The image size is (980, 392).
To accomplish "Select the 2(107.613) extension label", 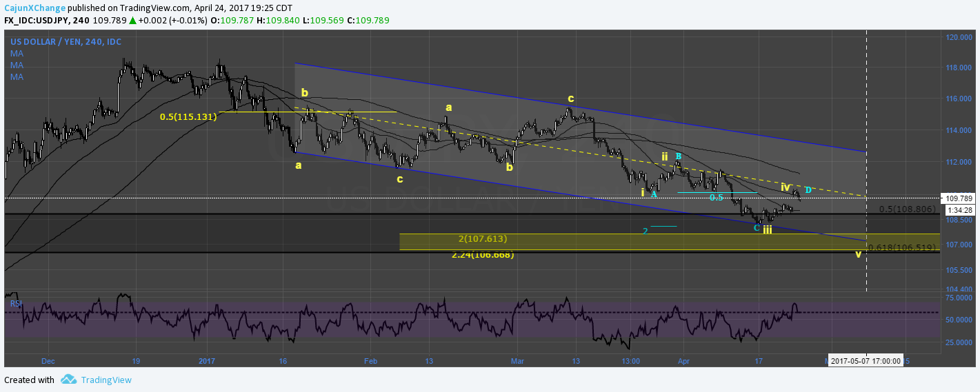I will click(483, 239).
